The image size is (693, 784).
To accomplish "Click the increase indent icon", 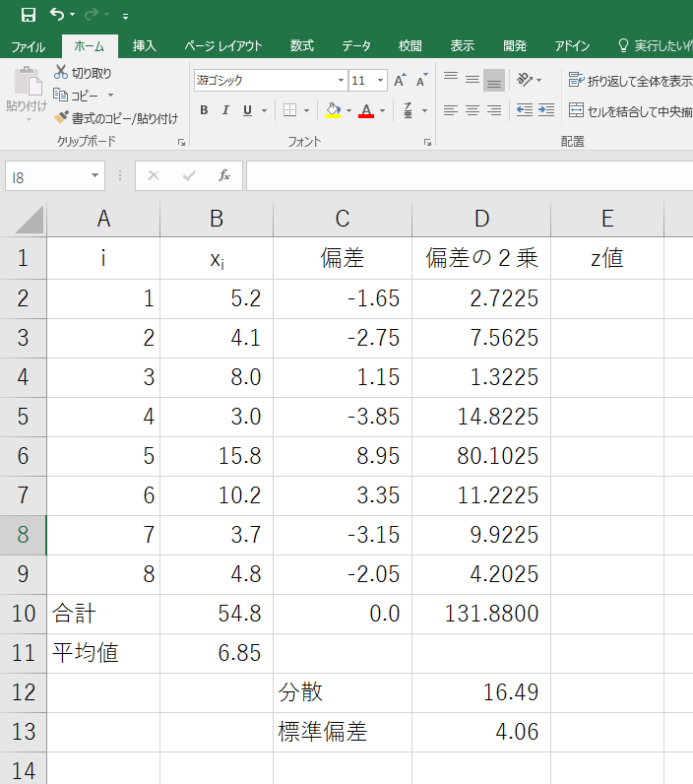I will [546, 110].
